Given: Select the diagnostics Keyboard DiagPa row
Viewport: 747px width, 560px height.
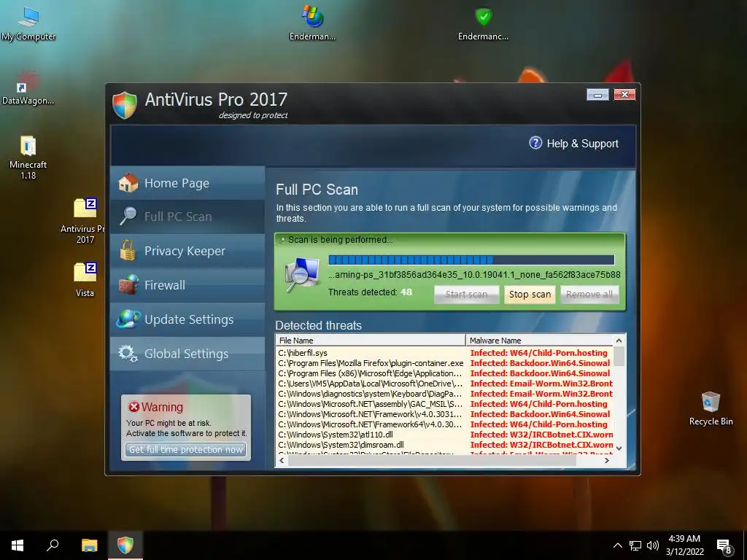Looking at the screenshot, I should [x=444, y=394].
